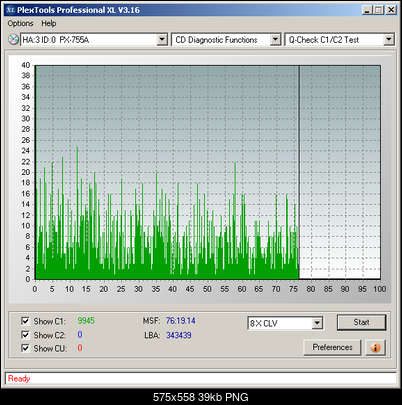This screenshot has width=402, height=405.
Task: Open the Help menu
Action: tap(49, 24)
